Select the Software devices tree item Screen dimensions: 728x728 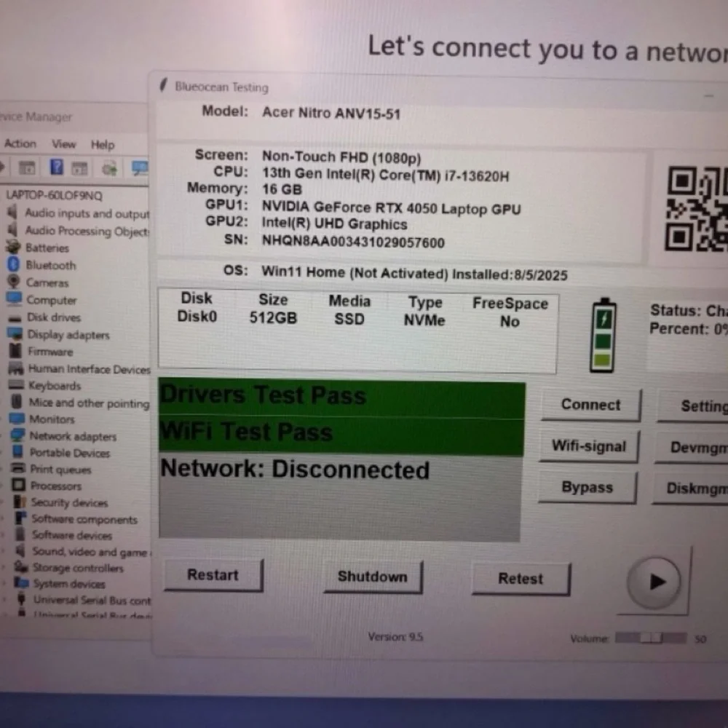pos(72,535)
